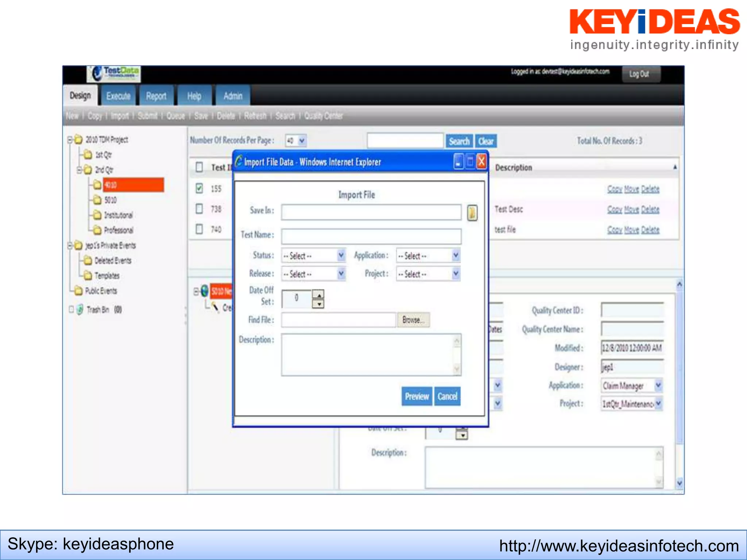Click the Trash Bin icon

click(80, 310)
